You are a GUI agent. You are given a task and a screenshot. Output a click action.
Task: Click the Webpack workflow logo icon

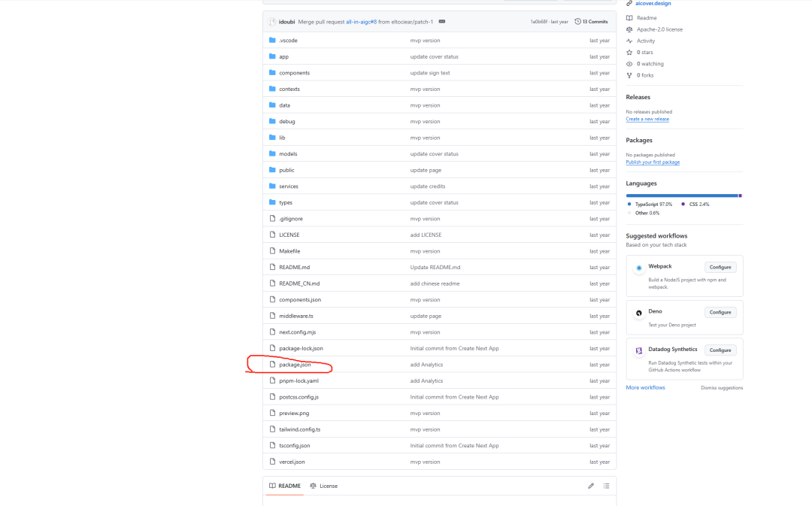point(638,268)
